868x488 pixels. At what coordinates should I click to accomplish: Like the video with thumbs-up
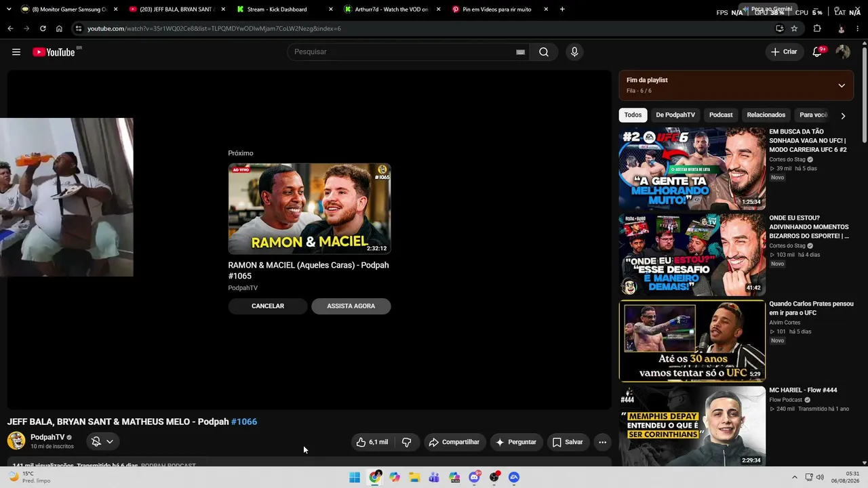click(372, 442)
